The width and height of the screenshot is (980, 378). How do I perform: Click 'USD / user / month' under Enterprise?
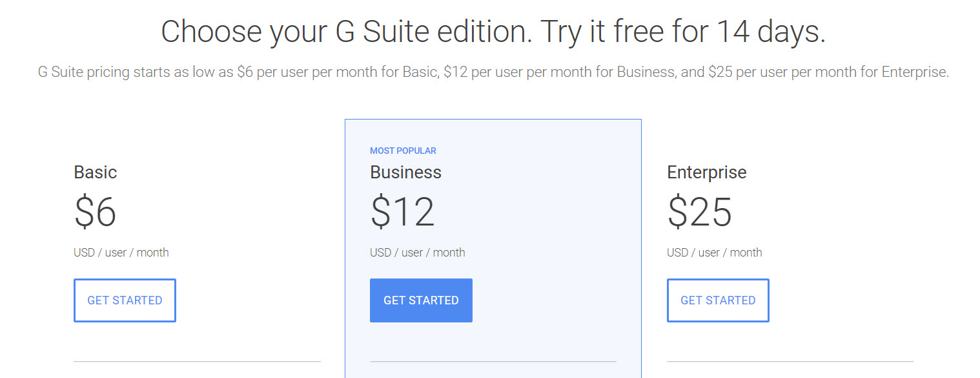tap(715, 253)
